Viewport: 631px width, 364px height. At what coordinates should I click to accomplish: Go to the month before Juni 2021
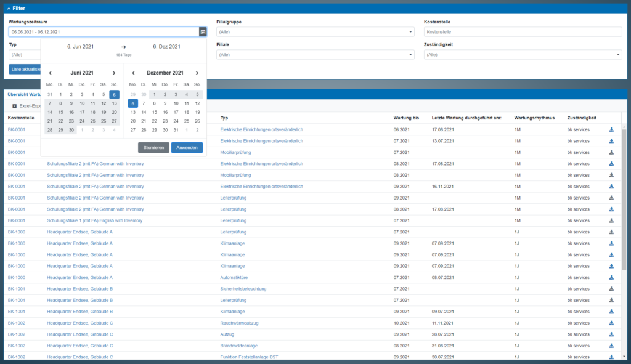[x=51, y=73]
